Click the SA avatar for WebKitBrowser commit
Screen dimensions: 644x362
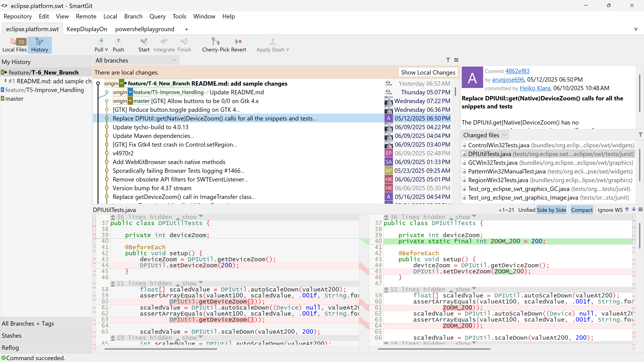(x=389, y=162)
